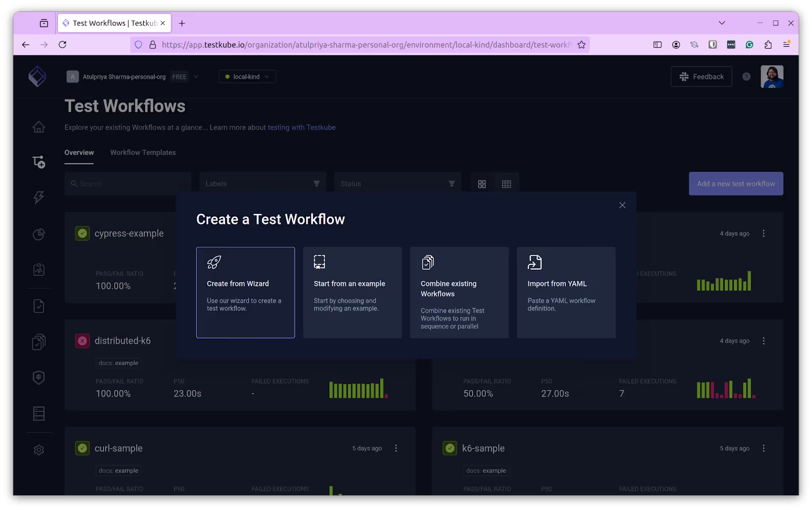Select the Test Workflows browser tab
812x510 pixels.
pos(115,23)
